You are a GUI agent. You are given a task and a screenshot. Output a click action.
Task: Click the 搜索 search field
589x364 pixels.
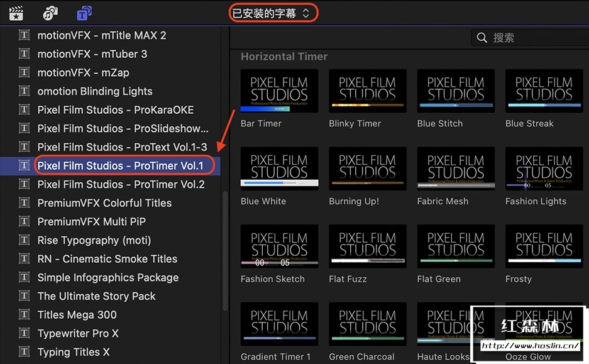[530, 38]
